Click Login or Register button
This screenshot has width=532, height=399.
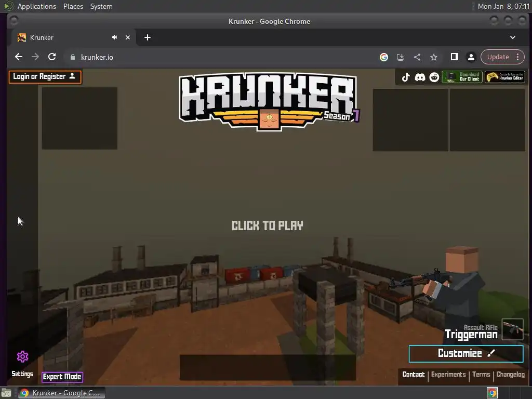45,77
